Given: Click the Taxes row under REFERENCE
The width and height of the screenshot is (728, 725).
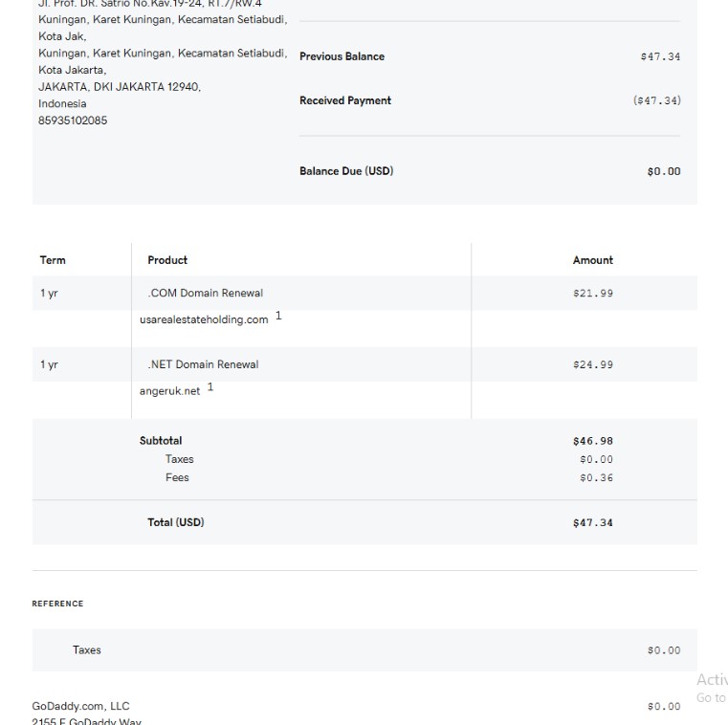Looking at the screenshot, I should click(87, 650).
